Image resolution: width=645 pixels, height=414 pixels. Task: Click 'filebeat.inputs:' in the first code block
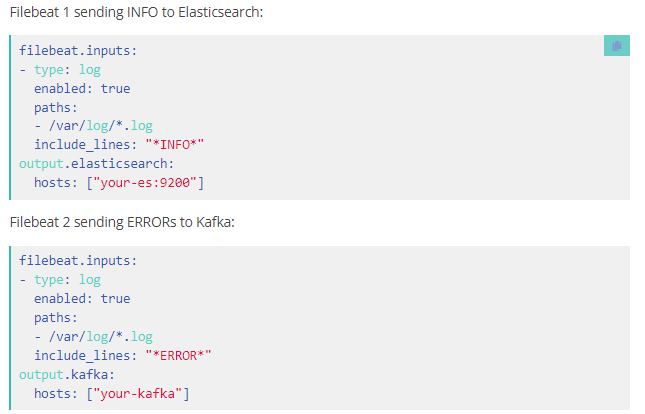tap(78, 51)
